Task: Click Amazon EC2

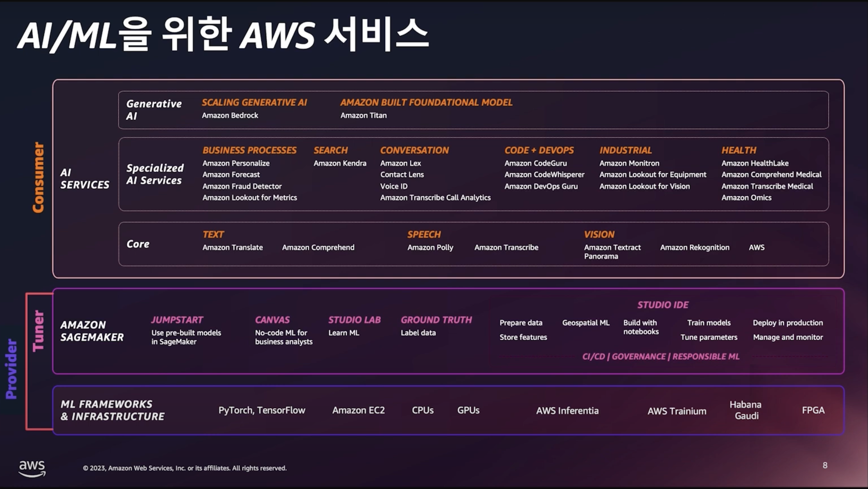Action: pyautogui.click(x=358, y=410)
